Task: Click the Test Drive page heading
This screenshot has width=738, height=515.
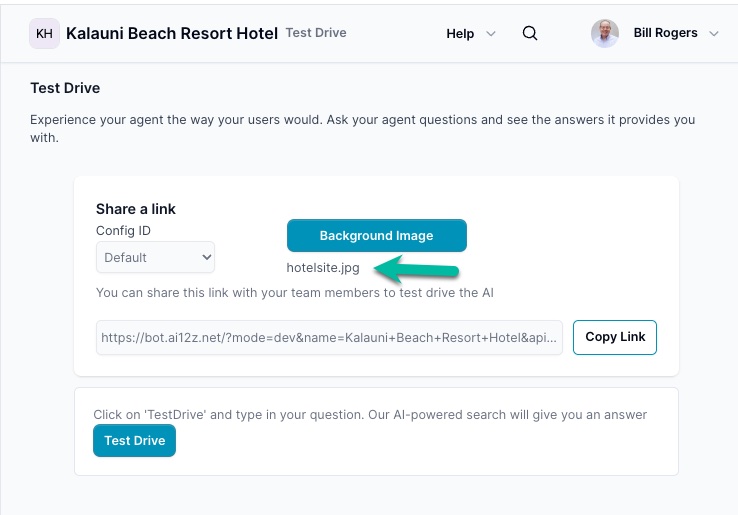Action: pyautogui.click(x=65, y=89)
